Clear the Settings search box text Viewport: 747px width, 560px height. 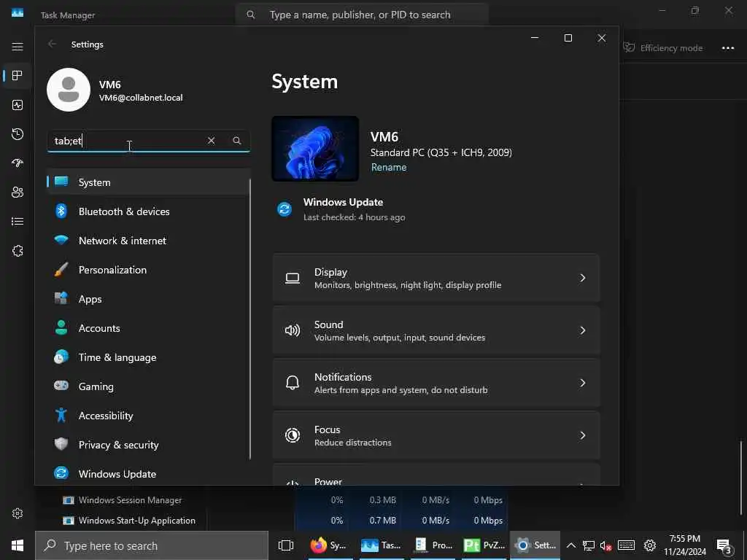pyautogui.click(x=211, y=141)
